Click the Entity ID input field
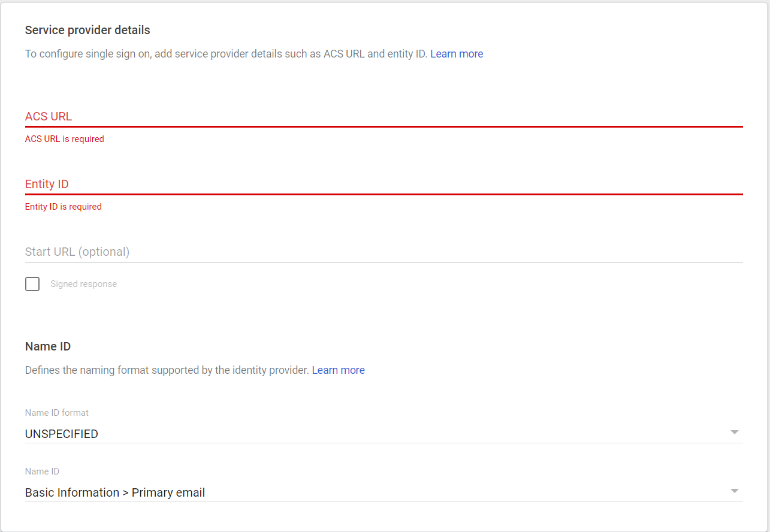The height and width of the screenshot is (532, 770). point(384,184)
